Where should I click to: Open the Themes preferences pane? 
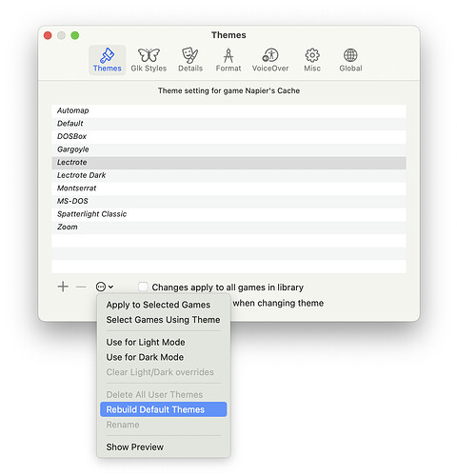click(107, 60)
